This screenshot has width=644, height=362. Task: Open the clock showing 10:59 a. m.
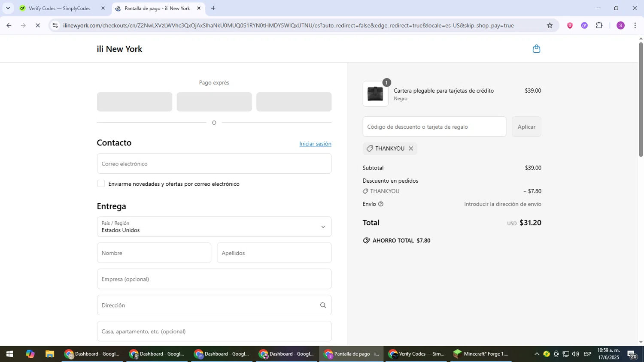click(609, 354)
